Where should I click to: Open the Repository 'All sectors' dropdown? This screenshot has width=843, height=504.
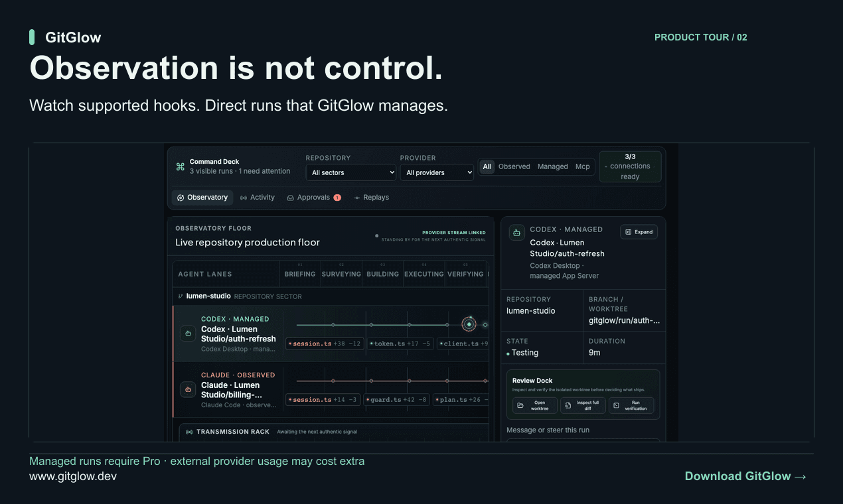click(x=350, y=172)
